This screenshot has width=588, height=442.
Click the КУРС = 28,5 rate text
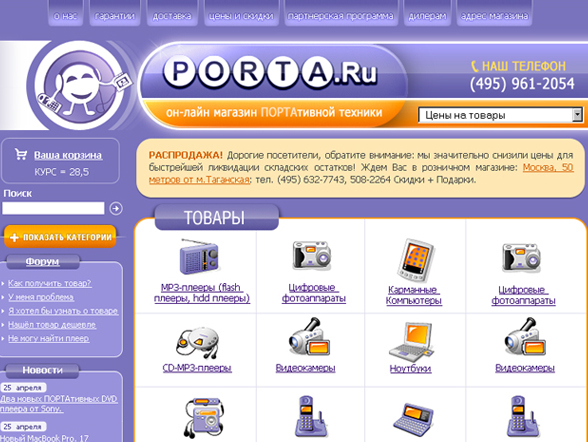pyautogui.click(x=62, y=172)
